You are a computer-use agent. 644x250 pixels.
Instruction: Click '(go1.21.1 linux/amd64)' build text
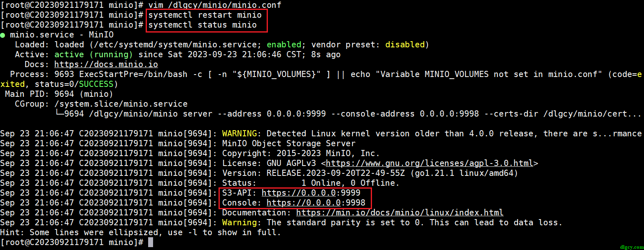click(464, 173)
